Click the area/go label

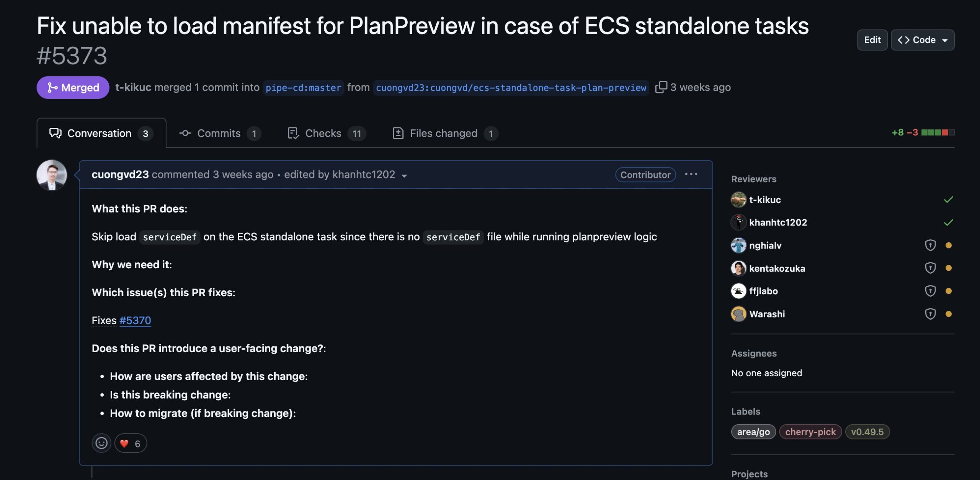click(753, 431)
